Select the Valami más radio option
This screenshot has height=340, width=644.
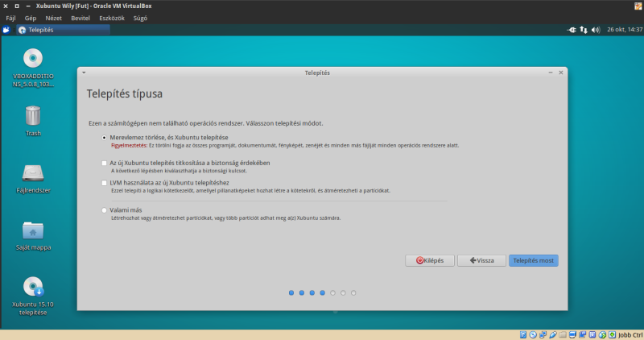coord(105,210)
